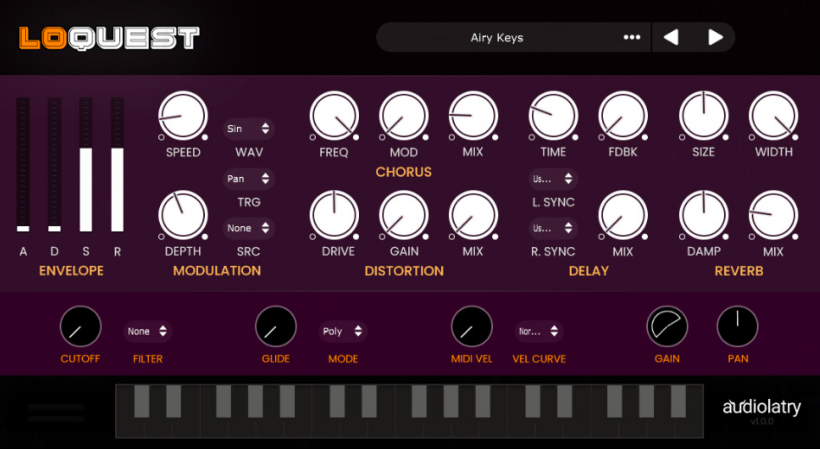Screen dimensions: 820x449
Task: Open the WAV waveform dropdown
Action: click(x=249, y=129)
